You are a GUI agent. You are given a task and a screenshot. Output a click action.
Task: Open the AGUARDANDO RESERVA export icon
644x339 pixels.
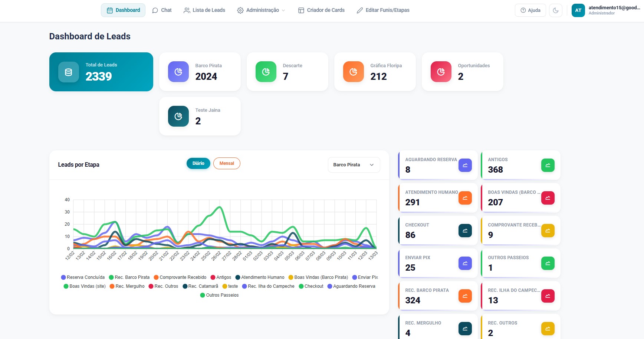click(465, 165)
